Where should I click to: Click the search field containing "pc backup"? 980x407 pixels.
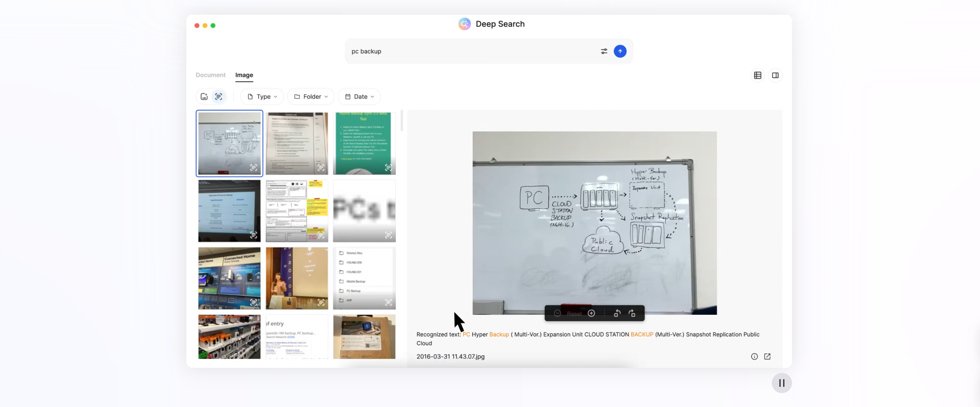click(471, 51)
